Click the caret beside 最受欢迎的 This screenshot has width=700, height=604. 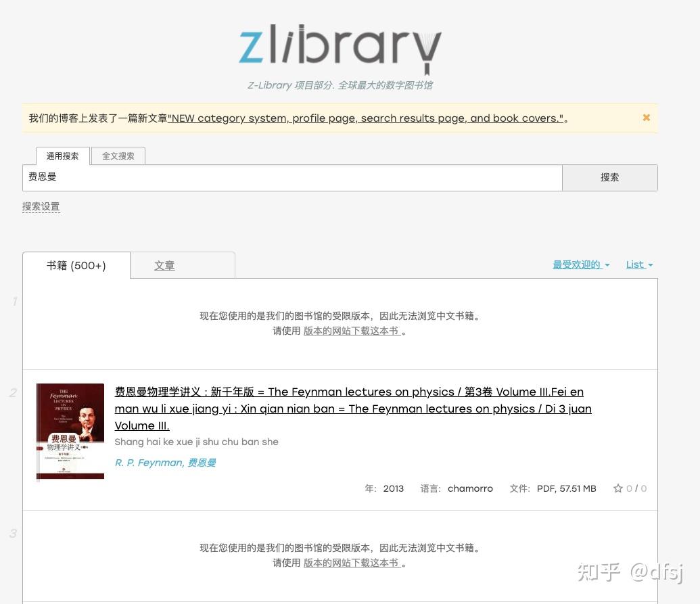pos(607,265)
